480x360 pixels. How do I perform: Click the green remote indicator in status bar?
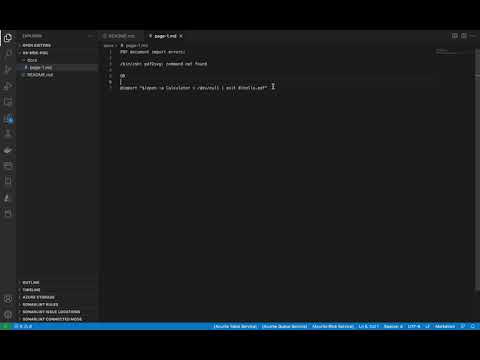tap(5, 326)
